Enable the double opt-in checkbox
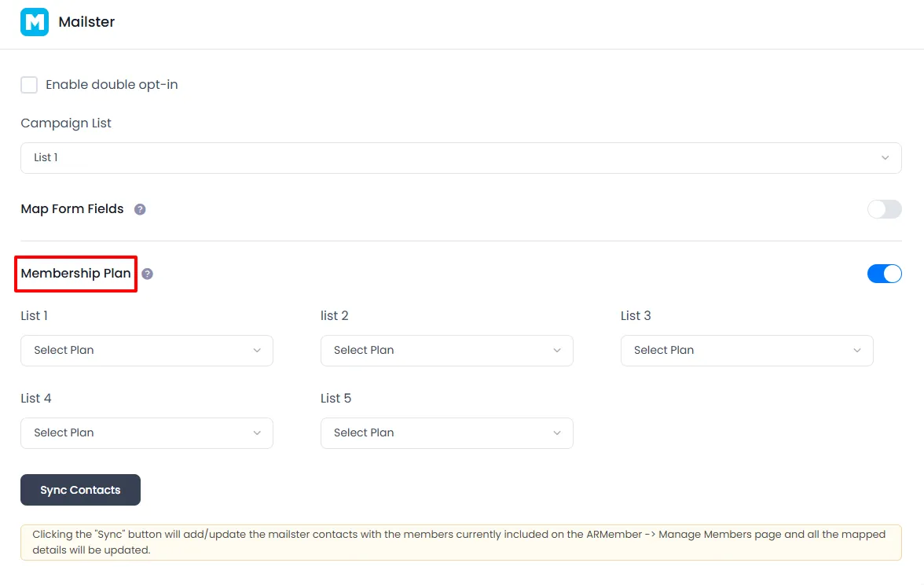 click(29, 84)
